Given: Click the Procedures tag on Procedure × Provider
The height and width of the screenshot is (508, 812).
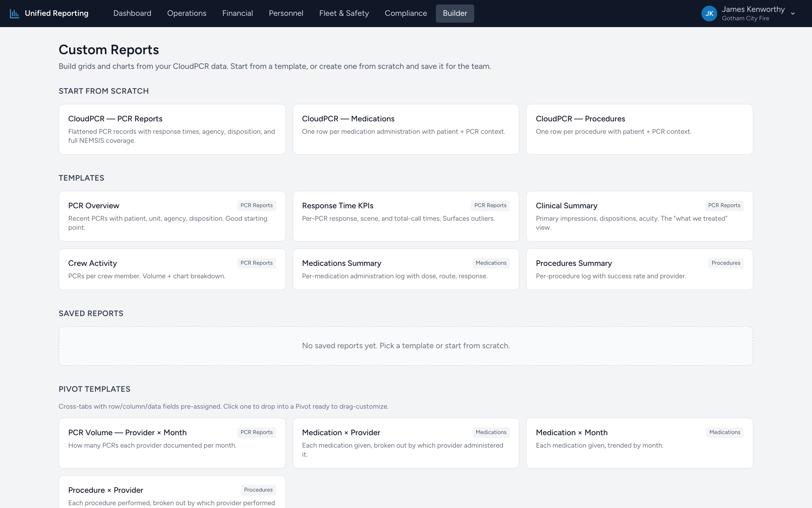Looking at the screenshot, I should point(258,490).
